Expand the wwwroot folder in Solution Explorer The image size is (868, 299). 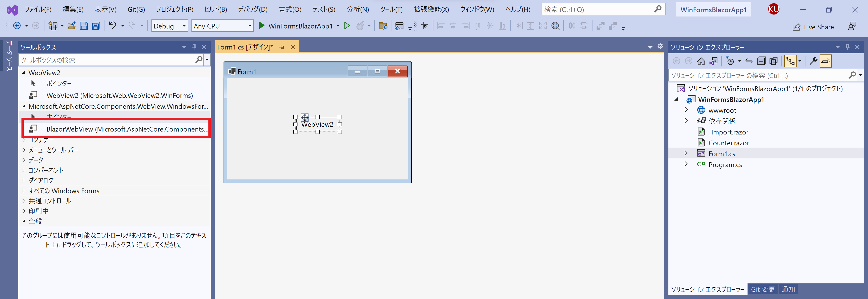(x=686, y=110)
